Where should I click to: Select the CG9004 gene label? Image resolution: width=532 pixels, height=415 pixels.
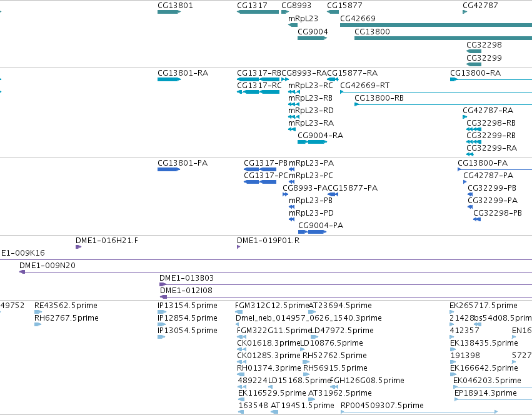point(313,31)
